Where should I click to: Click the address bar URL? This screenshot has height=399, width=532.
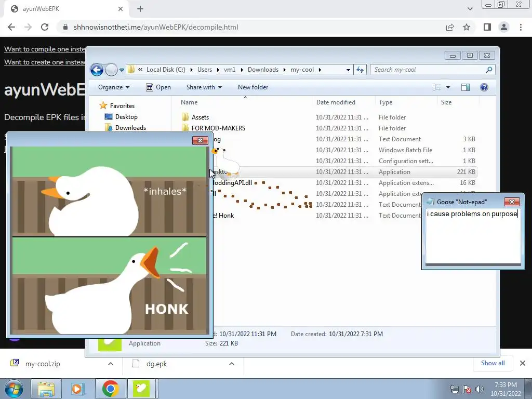click(156, 27)
